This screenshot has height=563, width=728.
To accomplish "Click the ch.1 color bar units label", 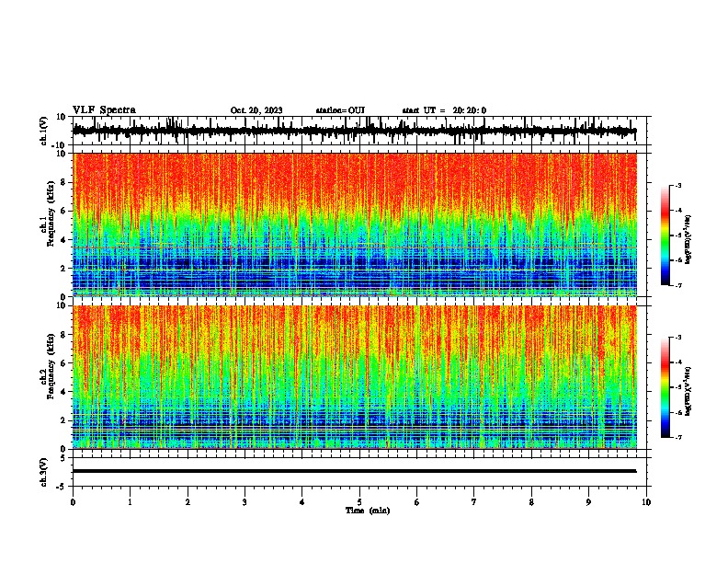I will [x=688, y=240].
